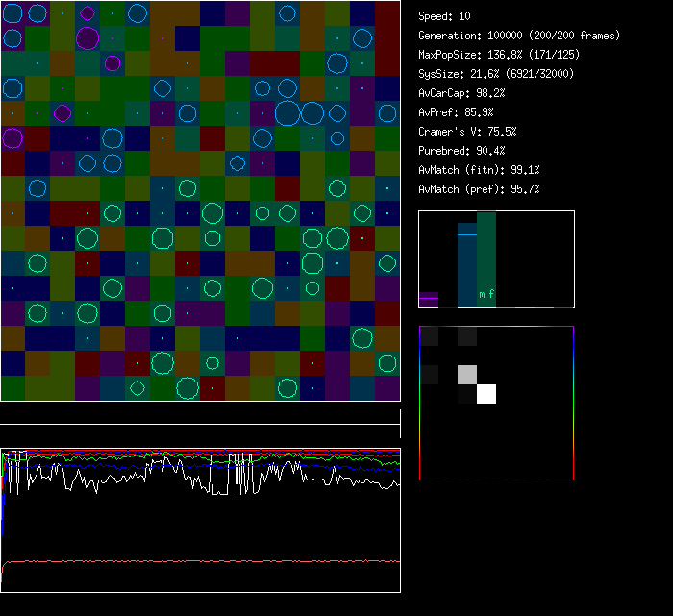This screenshot has height=616, width=673.
Task: Click the AvMatch (pref) 95.7% line
Action: click(x=479, y=189)
